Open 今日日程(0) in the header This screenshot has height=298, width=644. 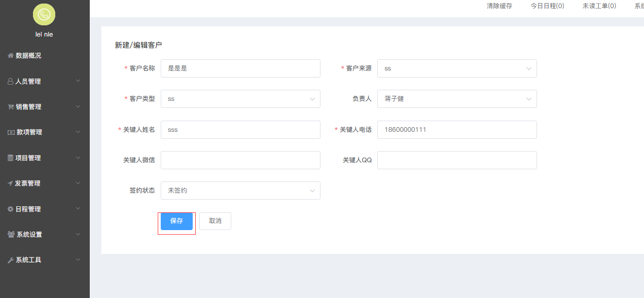tap(547, 6)
